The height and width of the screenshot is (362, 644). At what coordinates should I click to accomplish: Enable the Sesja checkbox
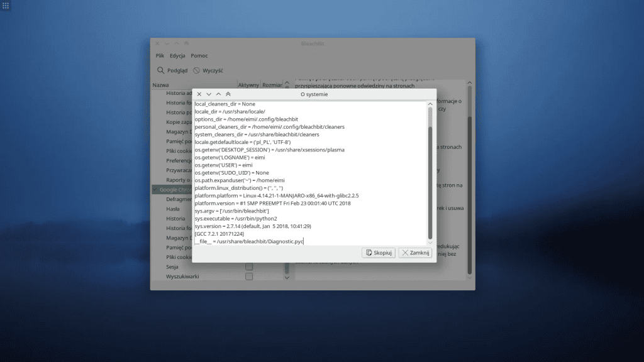pos(249,266)
